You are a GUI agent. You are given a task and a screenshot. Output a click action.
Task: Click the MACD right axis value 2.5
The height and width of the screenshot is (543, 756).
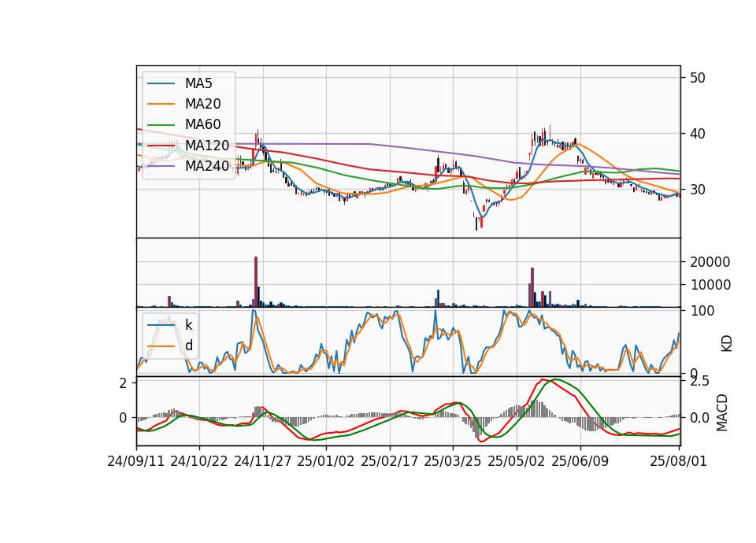pyautogui.click(x=699, y=382)
